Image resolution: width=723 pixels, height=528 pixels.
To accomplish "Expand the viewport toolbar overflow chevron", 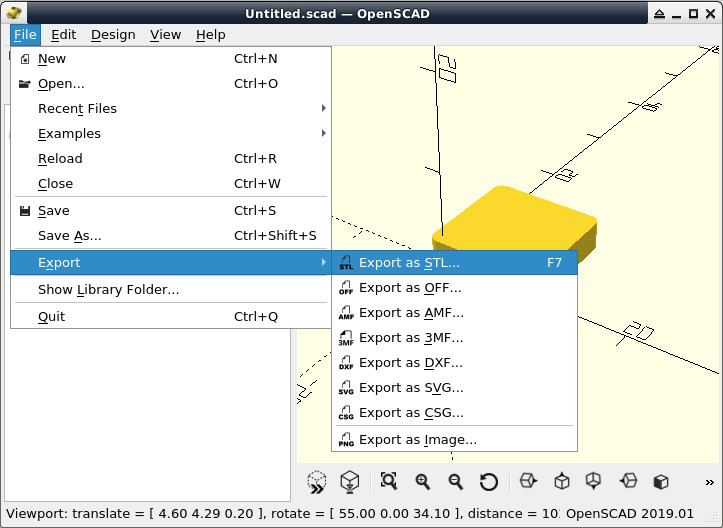I will pyautogui.click(x=710, y=483).
